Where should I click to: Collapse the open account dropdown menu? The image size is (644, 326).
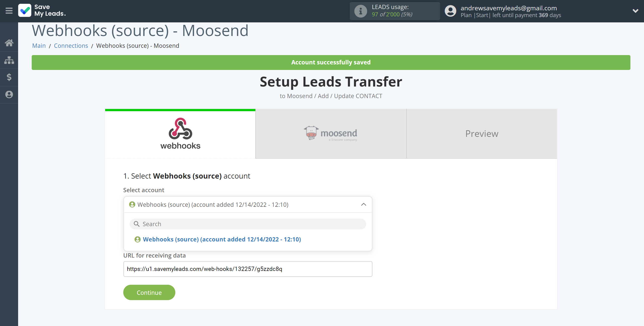click(x=364, y=204)
